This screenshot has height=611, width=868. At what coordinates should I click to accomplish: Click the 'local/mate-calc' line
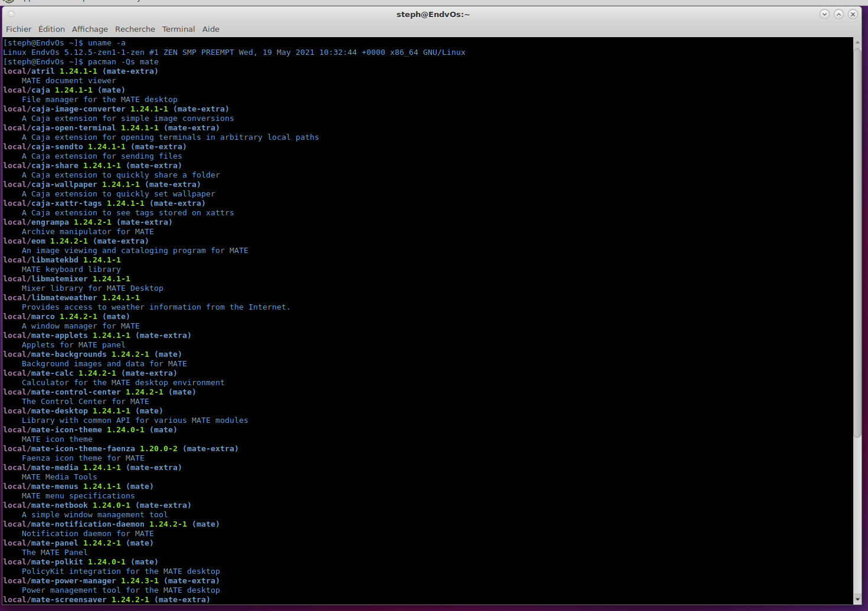coord(90,373)
